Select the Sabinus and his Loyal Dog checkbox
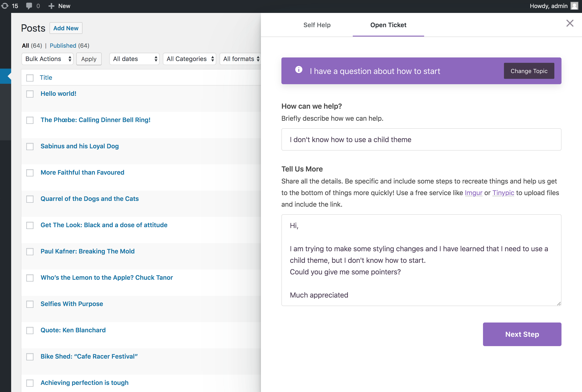The height and width of the screenshot is (392, 582). pos(30,147)
